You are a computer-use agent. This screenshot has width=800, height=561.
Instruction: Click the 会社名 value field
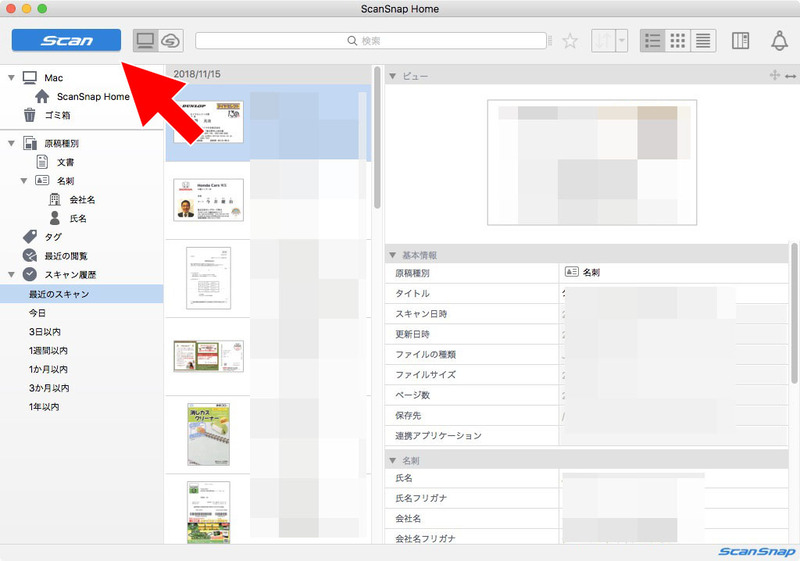pos(673,519)
